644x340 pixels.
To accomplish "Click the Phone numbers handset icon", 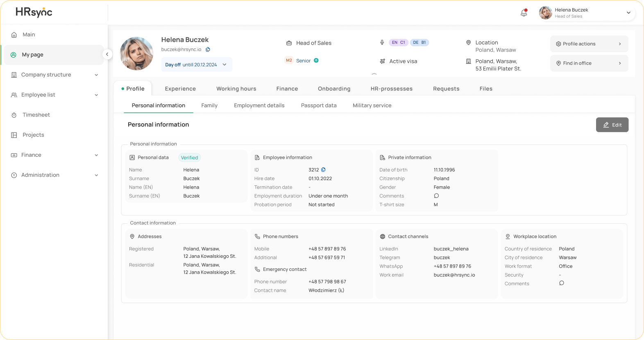I will point(257,236).
